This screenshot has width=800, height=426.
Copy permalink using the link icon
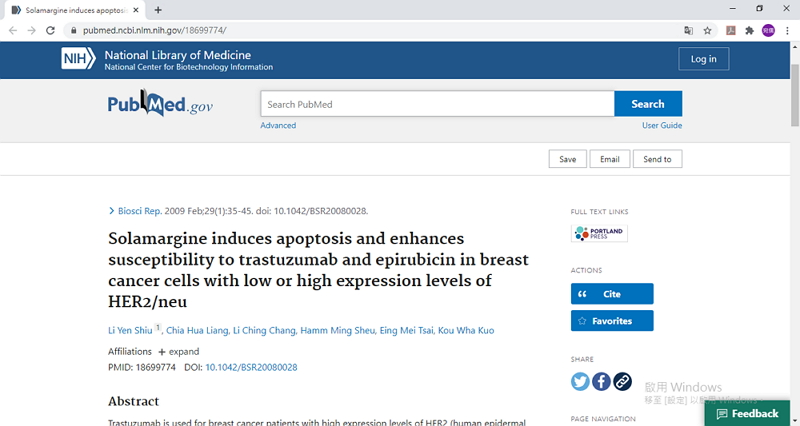pyautogui.click(x=622, y=381)
